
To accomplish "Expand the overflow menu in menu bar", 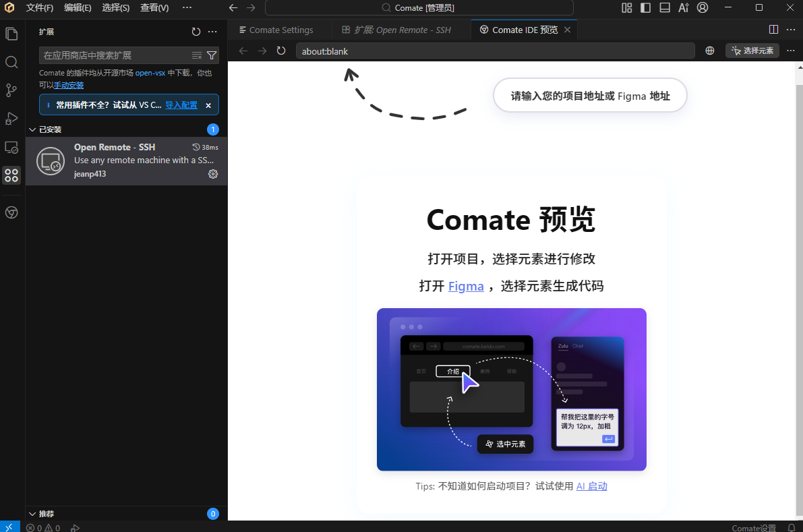I will (x=187, y=8).
